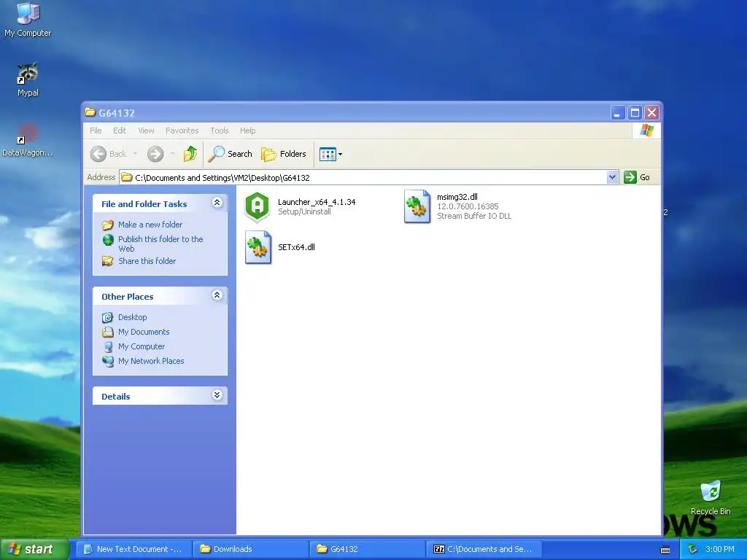Viewport: 747px width, 560px height.
Task: Click Make a new folder link
Action: tap(150, 225)
